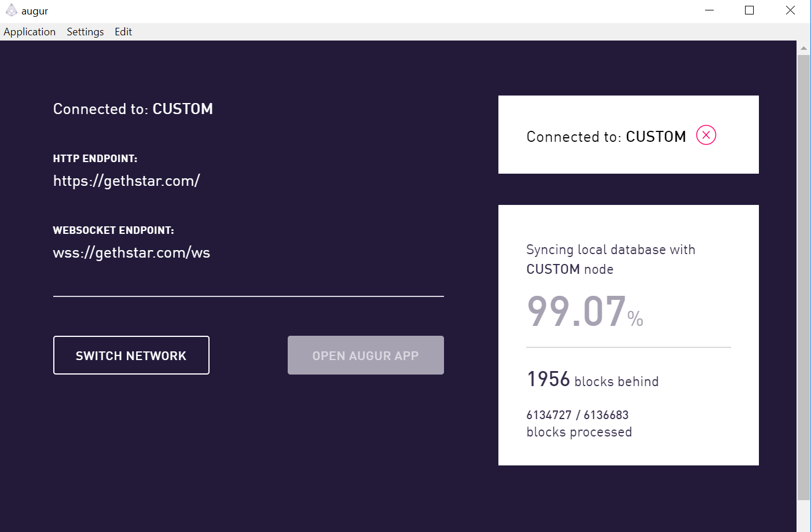Click the HTTP ENDPOINT label
811x532 pixels.
pyautogui.click(x=95, y=159)
